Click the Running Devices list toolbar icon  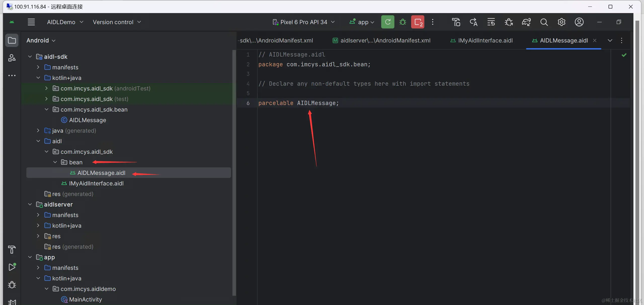[491, 22]
